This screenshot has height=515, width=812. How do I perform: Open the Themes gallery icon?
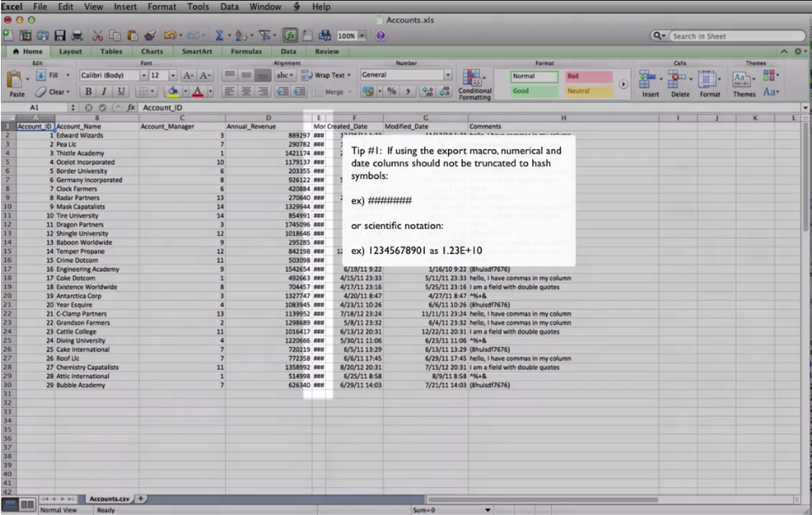pos(742,79)
